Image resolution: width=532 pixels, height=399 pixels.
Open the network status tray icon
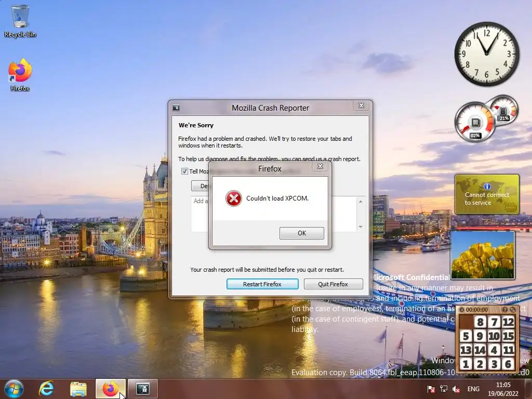[x=444, y=389]
